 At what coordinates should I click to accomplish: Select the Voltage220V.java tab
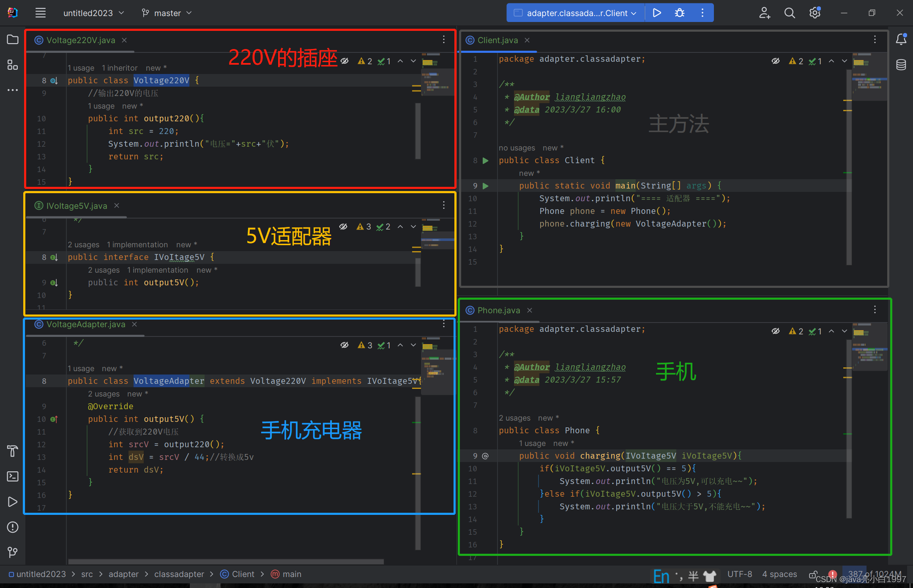(80, 40)
